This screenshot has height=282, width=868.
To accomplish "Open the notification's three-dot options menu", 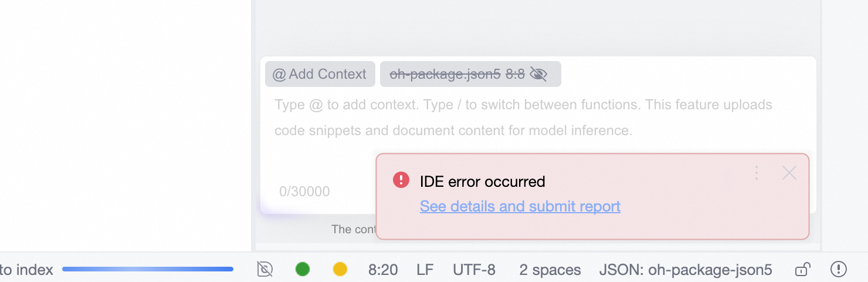I will (757, 173).
